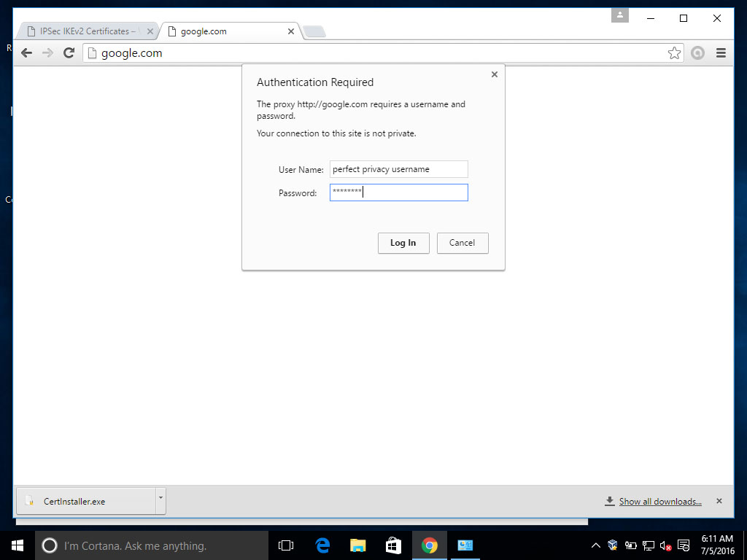Click the muted volume icon in the tray
Screen dimensions: 747x560
[x=665, y=545]
